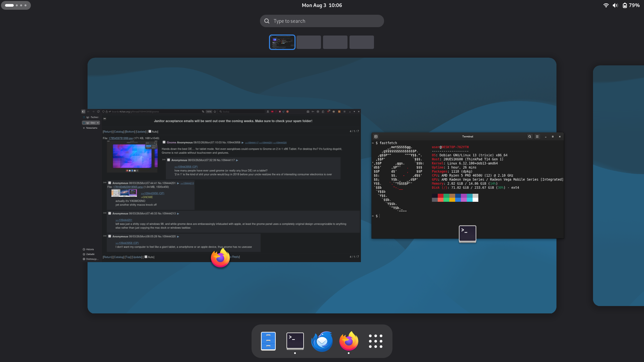Click the top [Catalog] link
Viewport: 644px width, 362px height.
[x=119, y=132]
